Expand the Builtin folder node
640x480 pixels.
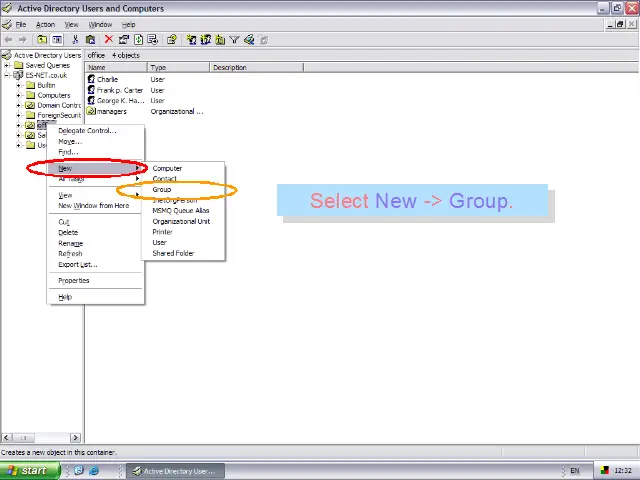pos(18,85)
